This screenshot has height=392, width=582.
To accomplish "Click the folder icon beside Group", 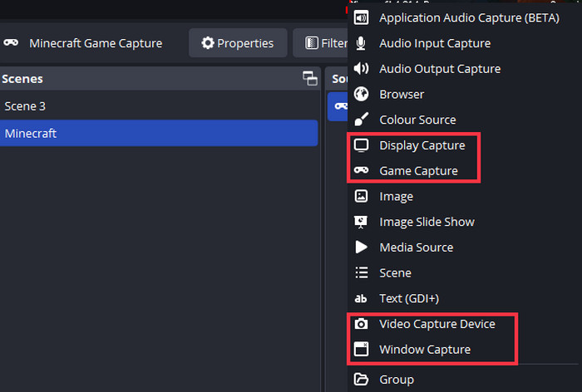I will pos(362,380).
